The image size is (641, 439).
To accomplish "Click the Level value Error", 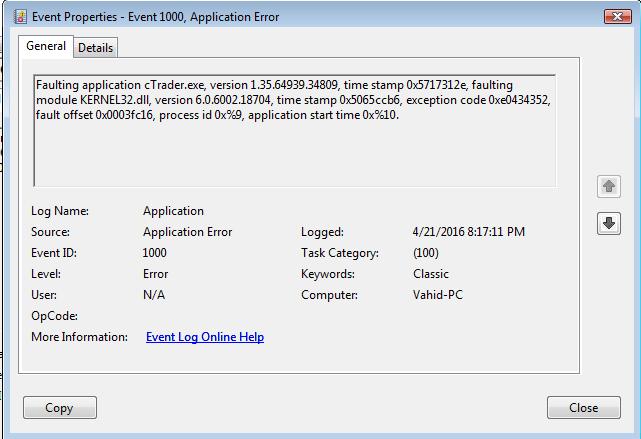I will pyautogui.click(x=155, y=274).
